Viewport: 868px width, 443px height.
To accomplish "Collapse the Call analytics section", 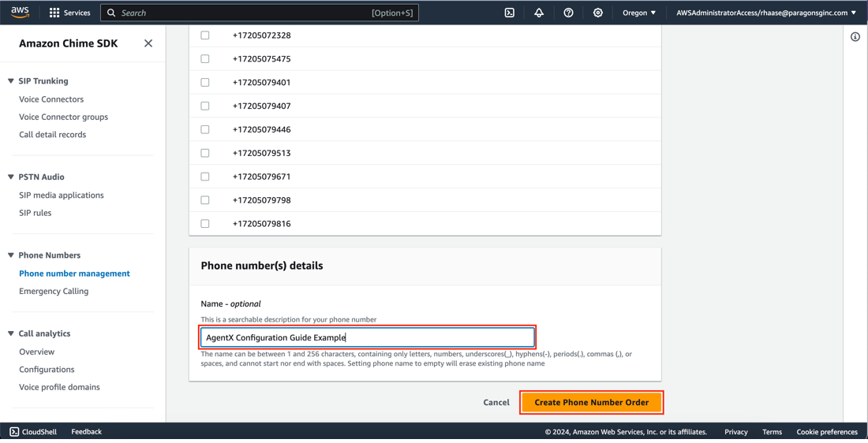I will click(10, 333).
